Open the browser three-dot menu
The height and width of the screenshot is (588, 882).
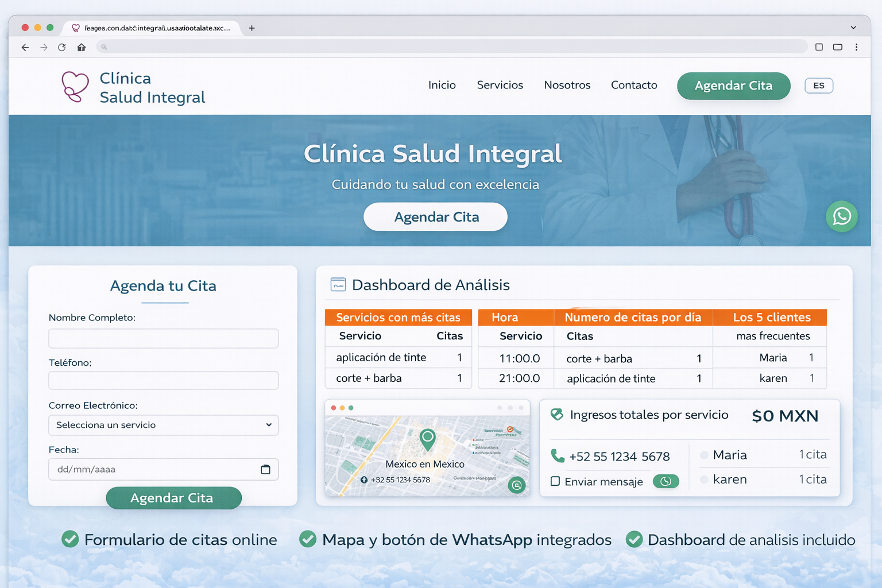click(x=856, y=47)
